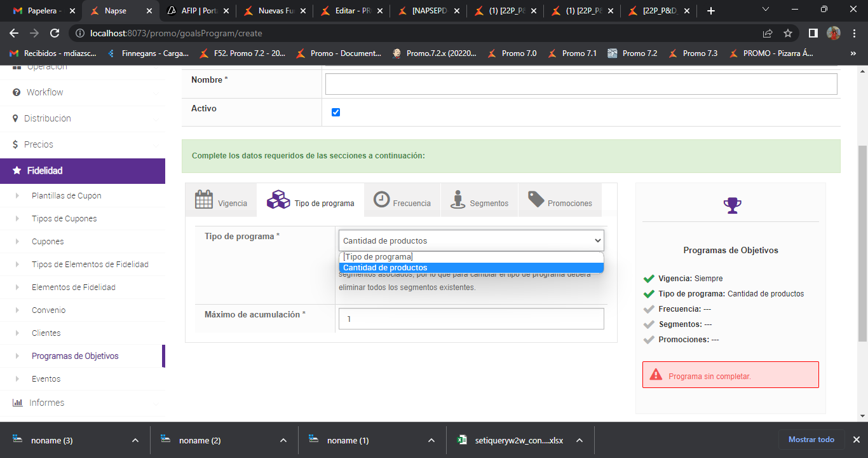Open Convenio in the sidebar

click(x=49, y=310)
